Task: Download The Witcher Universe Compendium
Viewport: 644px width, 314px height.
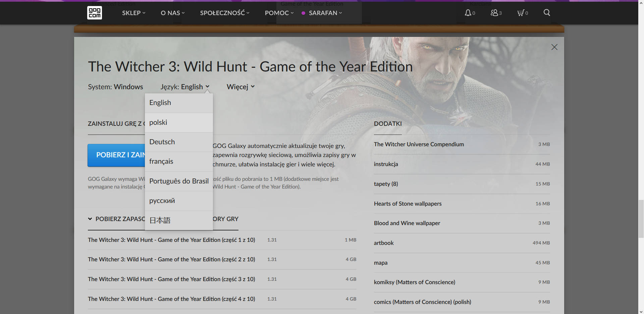Action: 462,144
